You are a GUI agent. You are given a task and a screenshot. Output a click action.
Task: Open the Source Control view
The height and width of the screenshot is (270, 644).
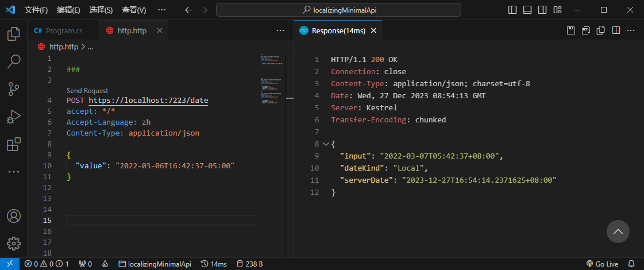[13, 88]
